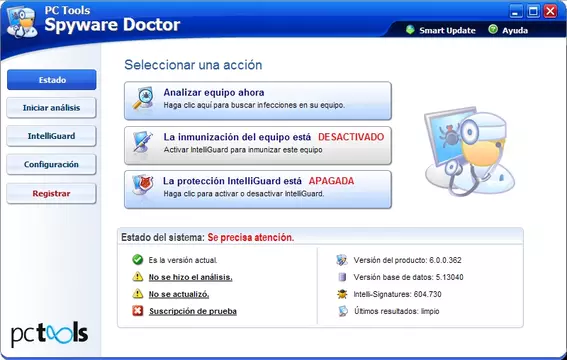
Task: Click the Intelli-Signatures bug icon
Action: point(342,294)
